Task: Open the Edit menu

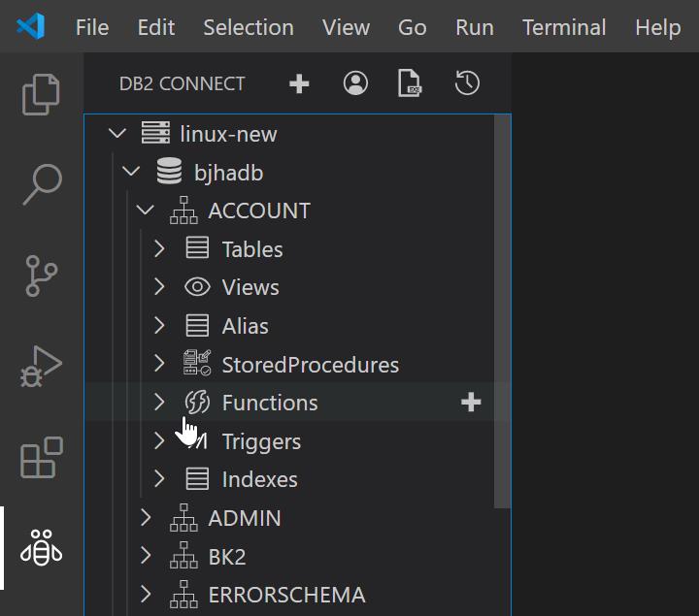Action: coord(156,27)
